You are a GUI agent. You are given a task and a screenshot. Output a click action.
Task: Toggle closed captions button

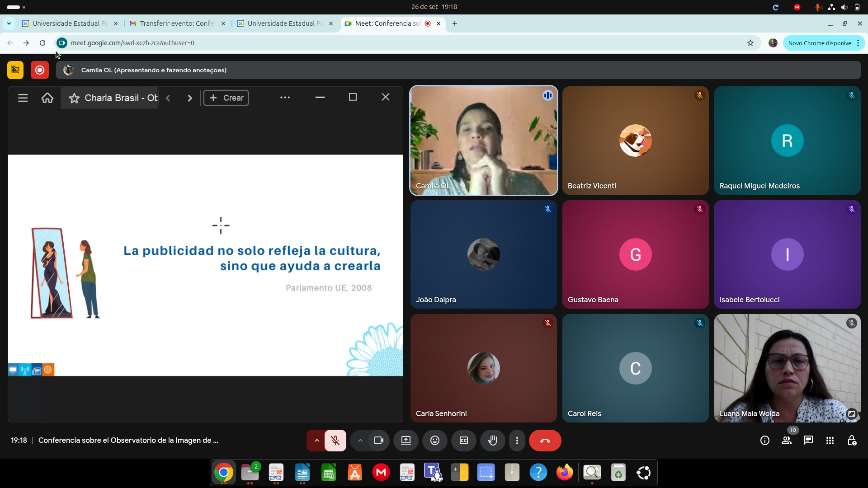tap(463, 441)
